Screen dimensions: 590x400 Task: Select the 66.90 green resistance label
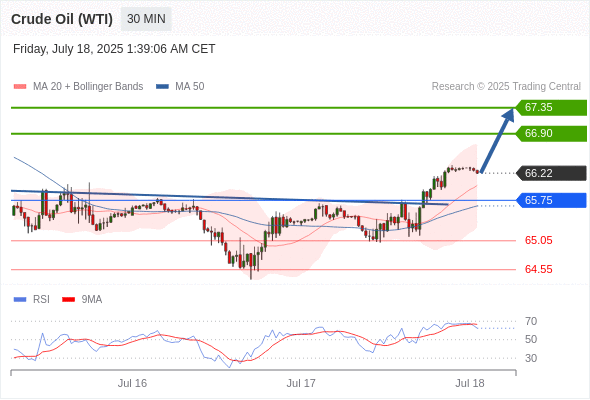(x=551, y=134)
